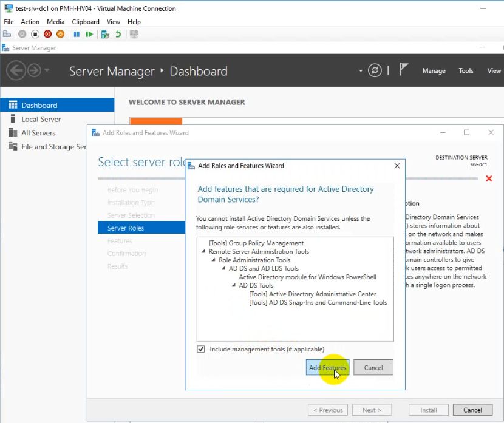This screenshot has width=504, height=423.
Task: Click the green Reset VM icon
Action: point(89,34)
